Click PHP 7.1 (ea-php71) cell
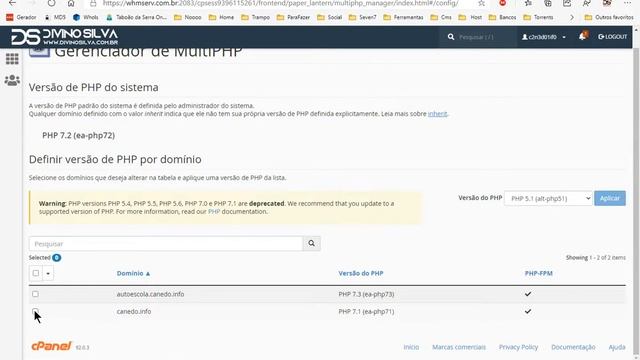Viewport: 640px width, 360px height. tap(366, 311)
